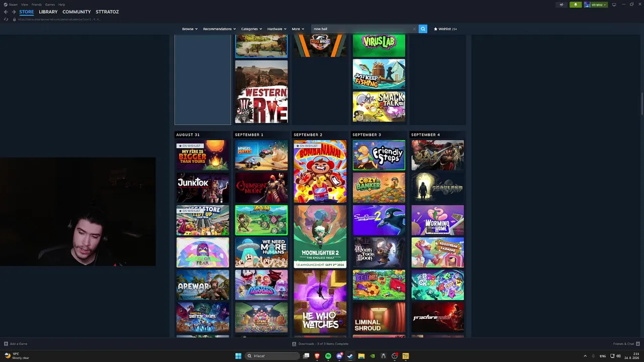This screenshot has height=362, width=644.
Task: Click the weather widget on the taskbar
Action: (x=17, y=356)
